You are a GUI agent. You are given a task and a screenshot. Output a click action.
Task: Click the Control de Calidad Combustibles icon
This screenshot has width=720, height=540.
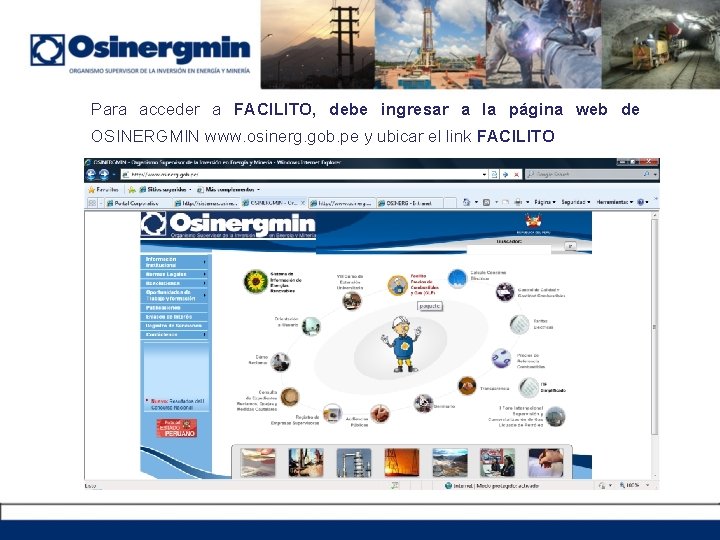[505, 292]
